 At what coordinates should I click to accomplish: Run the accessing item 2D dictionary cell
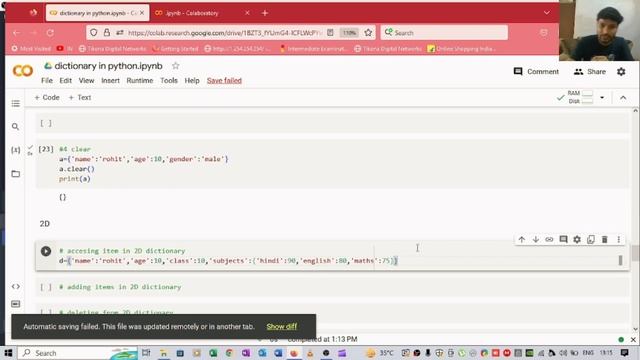pos(46,251)
